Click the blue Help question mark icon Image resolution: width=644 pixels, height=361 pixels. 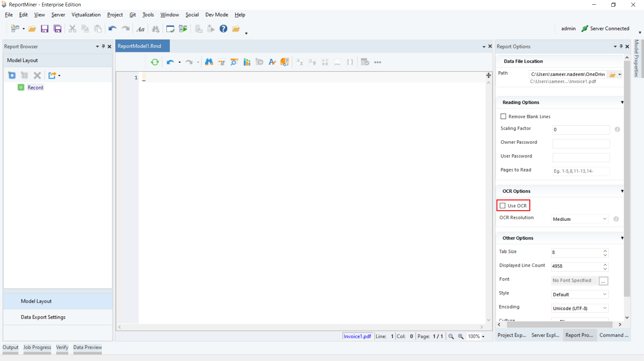pos(223,29)
